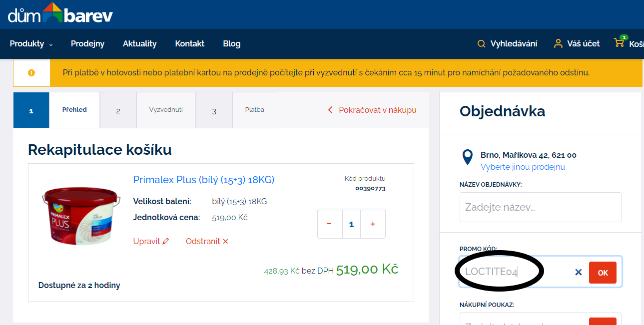This screenshot has width=644, height=325.
Task: Click the map pin location icon
Action: [x=467, y=157]
